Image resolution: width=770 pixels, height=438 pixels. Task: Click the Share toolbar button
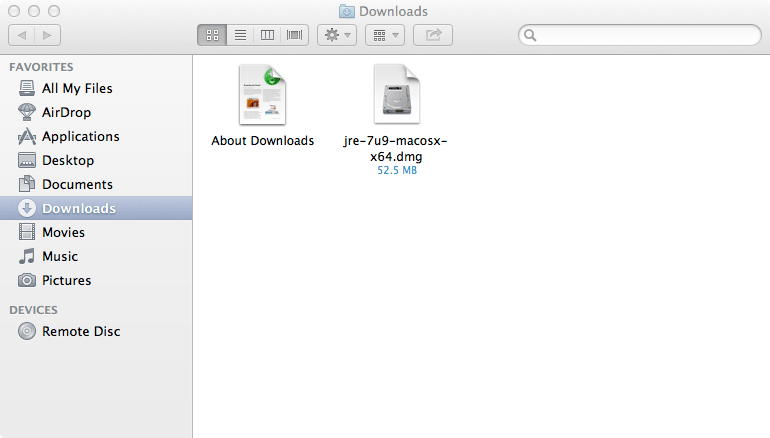pos(433,35)
